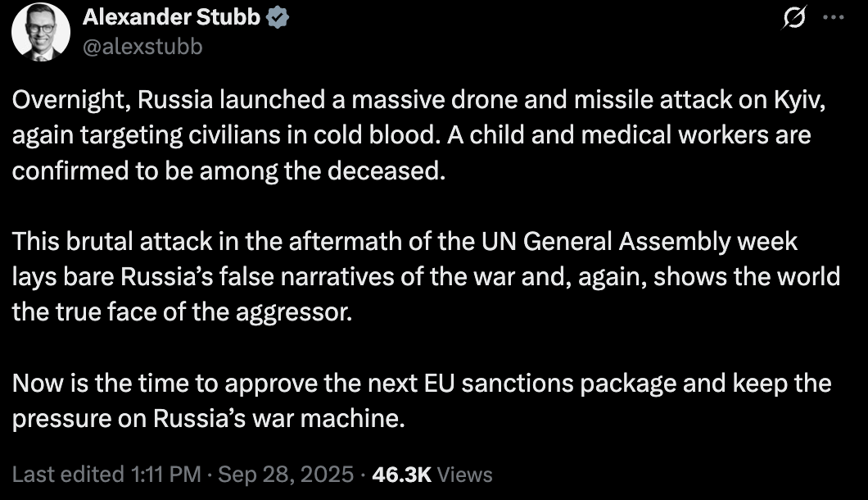The image size is (868, 500).
Task: Click 'medical workers' in first paragraph
Action: pos(608,135)
